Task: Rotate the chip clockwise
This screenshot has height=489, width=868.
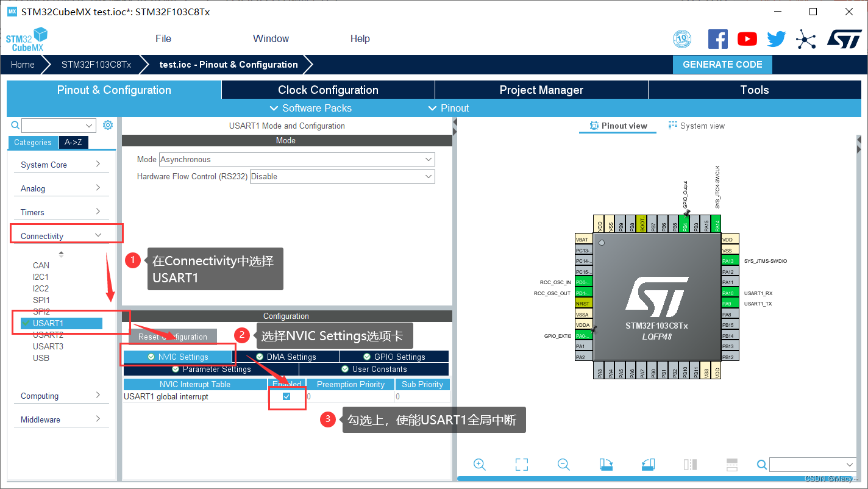Action: tap(606, 465)
